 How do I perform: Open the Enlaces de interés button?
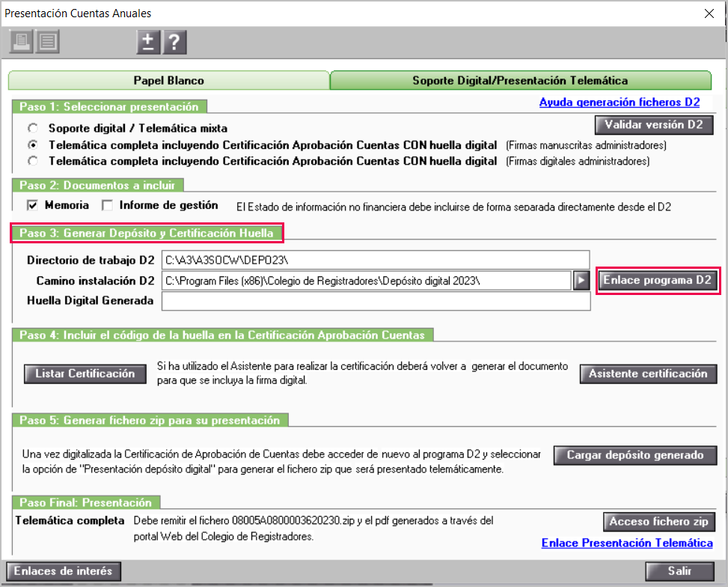pyautogui.click(x=64, y=571)
